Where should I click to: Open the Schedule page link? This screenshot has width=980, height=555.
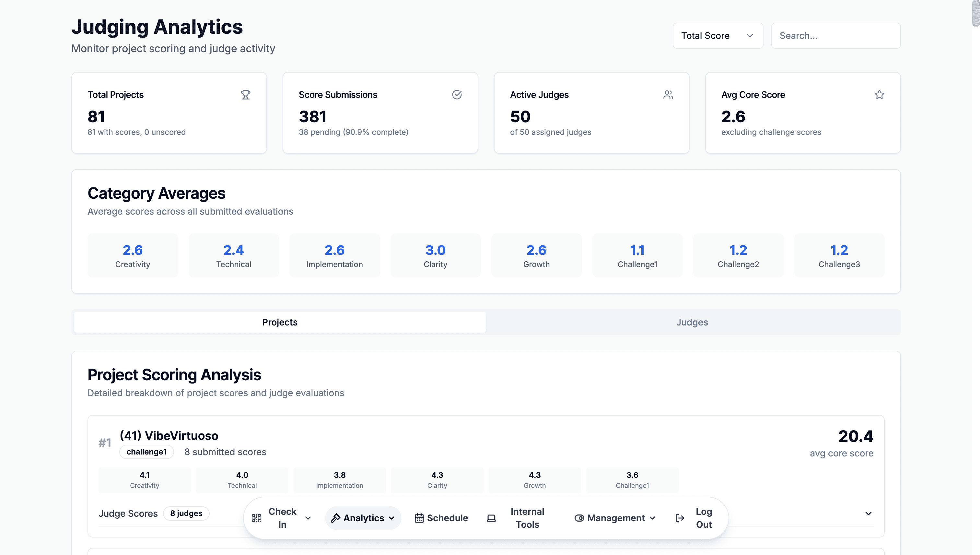(447, 518)
